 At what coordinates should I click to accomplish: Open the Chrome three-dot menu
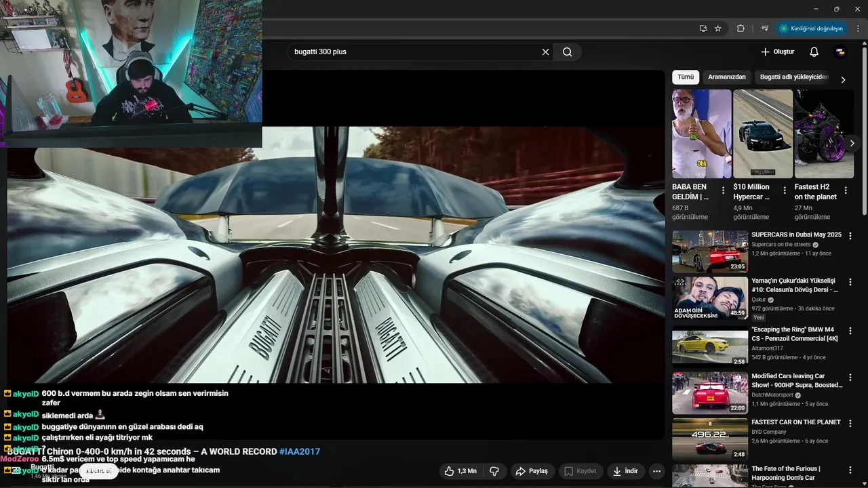pos(858,28)
